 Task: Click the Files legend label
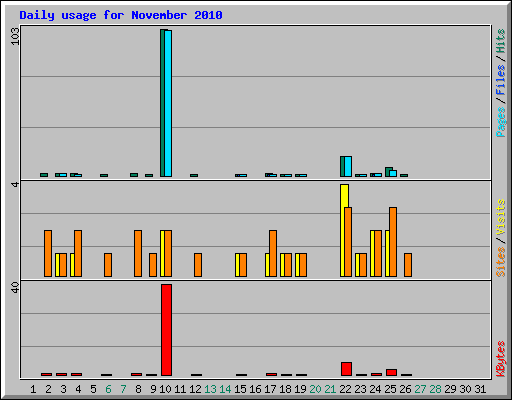pyautogui.click(x=500, y=80)
